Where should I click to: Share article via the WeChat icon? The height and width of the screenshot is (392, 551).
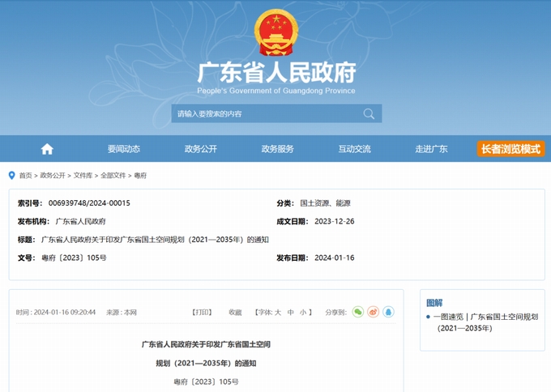(357, 312)
